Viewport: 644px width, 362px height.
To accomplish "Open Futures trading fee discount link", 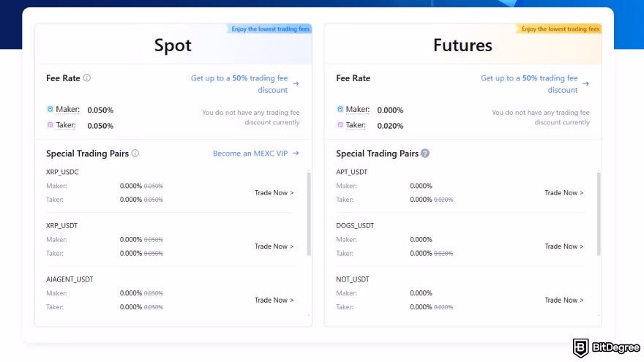I will (x=534, y=84).
